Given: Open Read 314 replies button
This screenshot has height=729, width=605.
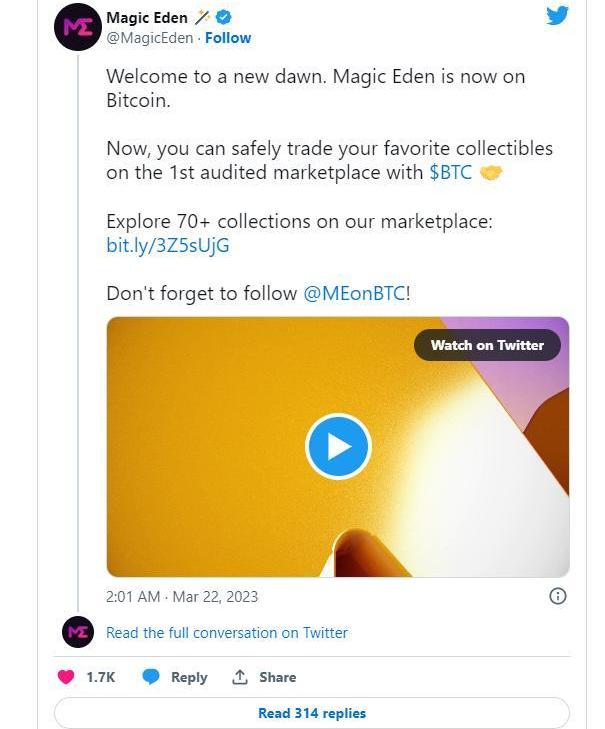Looking at the screenshot, I should pyautogui.click(x=312, y=713).
